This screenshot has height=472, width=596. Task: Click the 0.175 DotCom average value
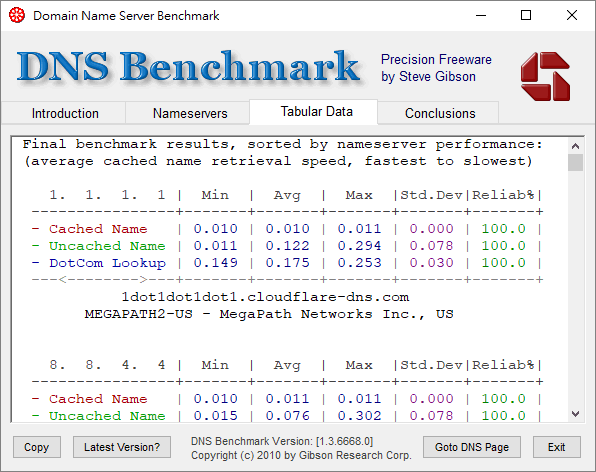[x=288, y=263]
